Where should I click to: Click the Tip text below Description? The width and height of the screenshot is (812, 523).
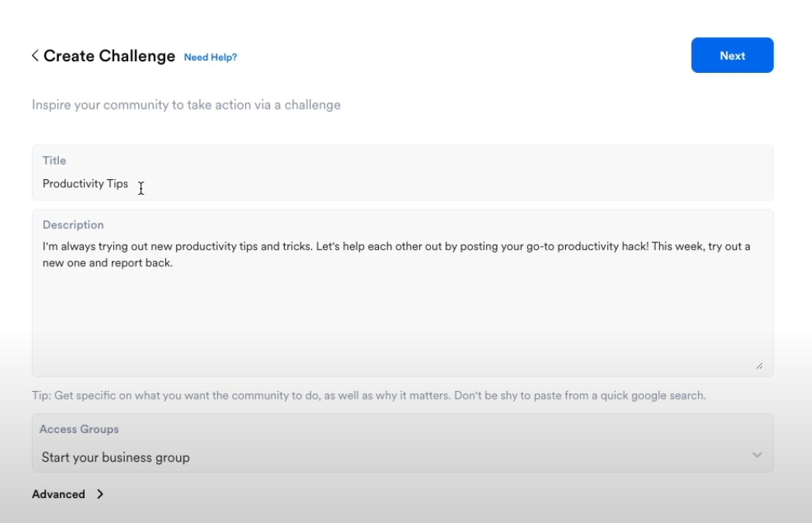pyautogui.click(x=369, y=396)
